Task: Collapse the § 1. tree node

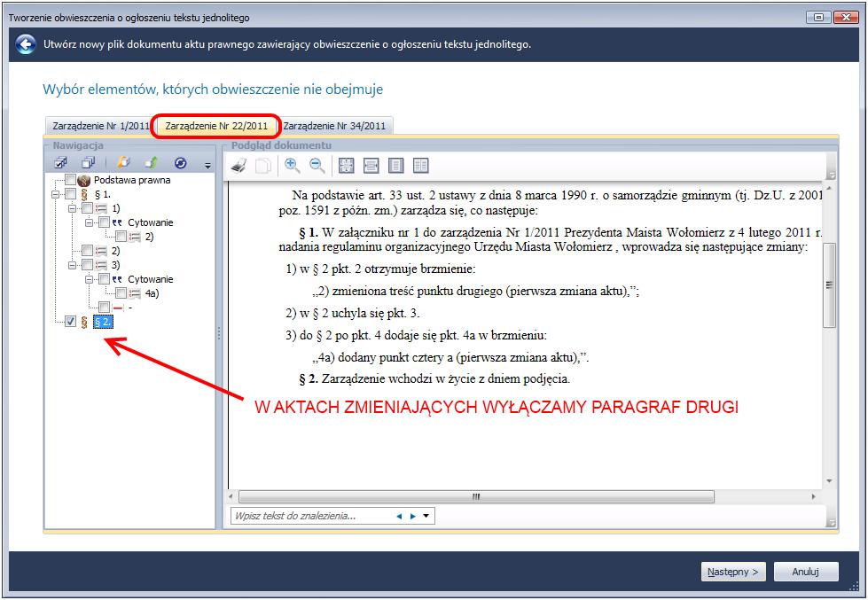Action: tap(55, 194)
